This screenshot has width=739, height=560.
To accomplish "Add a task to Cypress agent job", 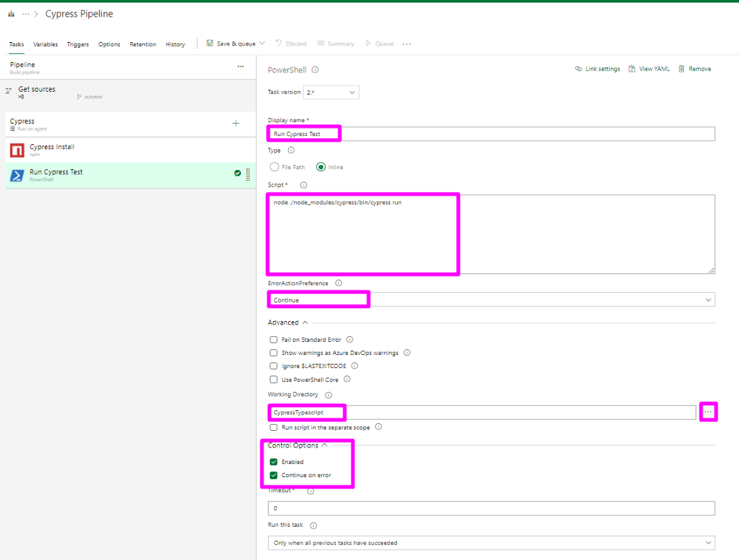I will pyautogui.click(x=236, y=124).
